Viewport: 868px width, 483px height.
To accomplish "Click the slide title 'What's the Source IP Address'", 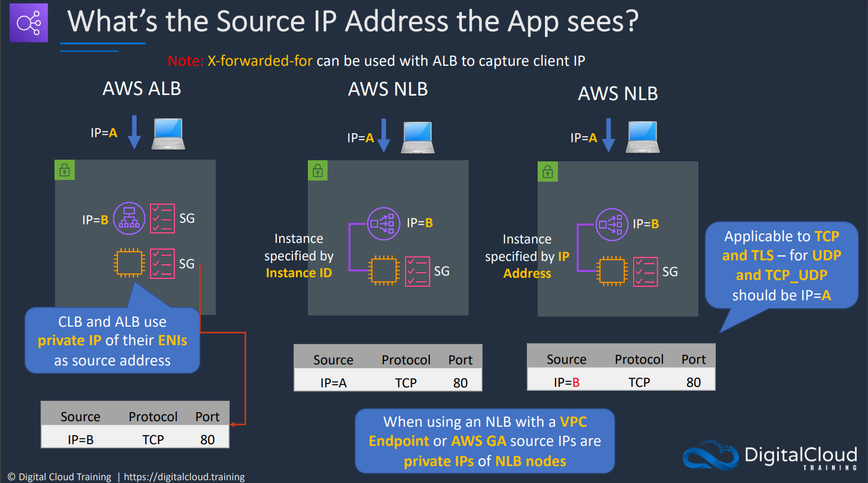I will [x=353, y=21].
